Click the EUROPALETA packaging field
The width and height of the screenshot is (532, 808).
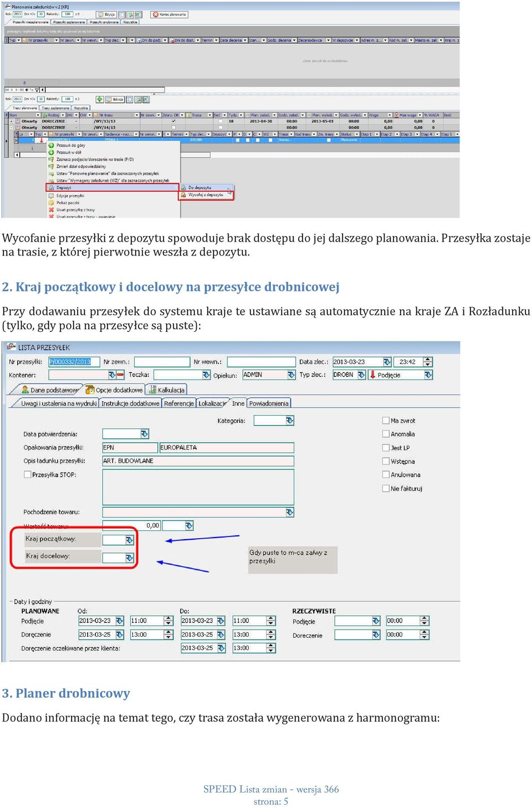(227, 447)
